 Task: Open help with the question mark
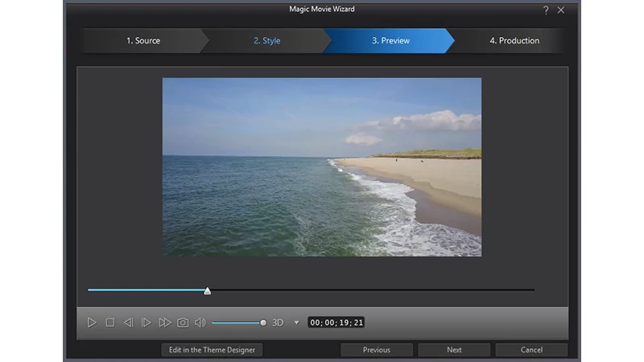[546, 10]
